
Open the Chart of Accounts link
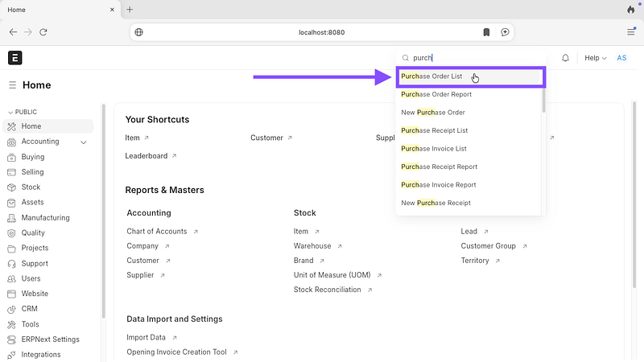coord(157,232)
